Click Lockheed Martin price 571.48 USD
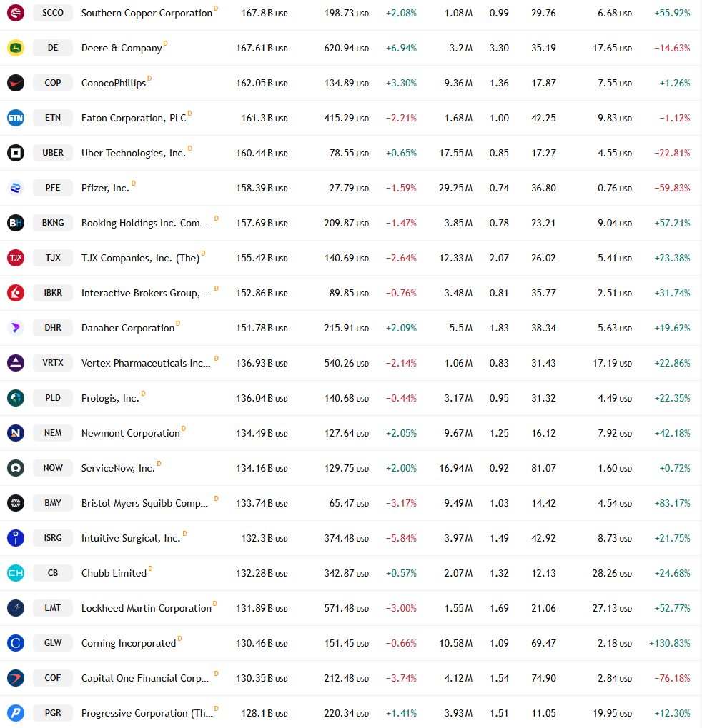702x728 pixels. 346,608
